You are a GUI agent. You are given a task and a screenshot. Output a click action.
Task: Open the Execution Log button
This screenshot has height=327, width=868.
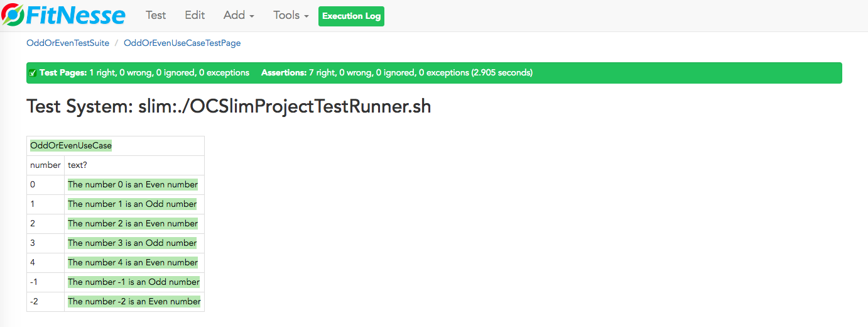pos(351,16)
